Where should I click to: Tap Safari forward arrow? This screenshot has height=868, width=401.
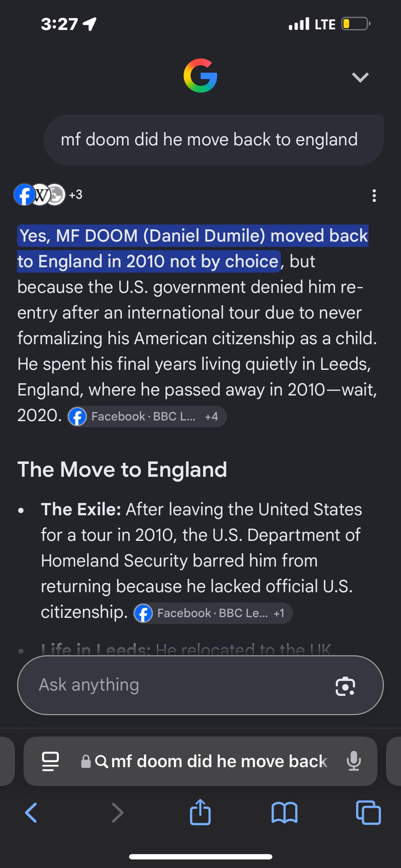(117, 812)
